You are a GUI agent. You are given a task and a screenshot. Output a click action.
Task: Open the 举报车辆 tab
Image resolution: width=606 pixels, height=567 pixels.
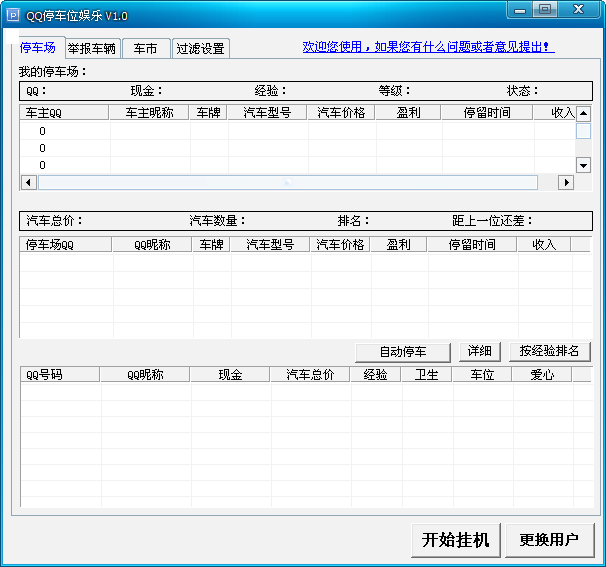pyautogui.click(x=92, y=48)
